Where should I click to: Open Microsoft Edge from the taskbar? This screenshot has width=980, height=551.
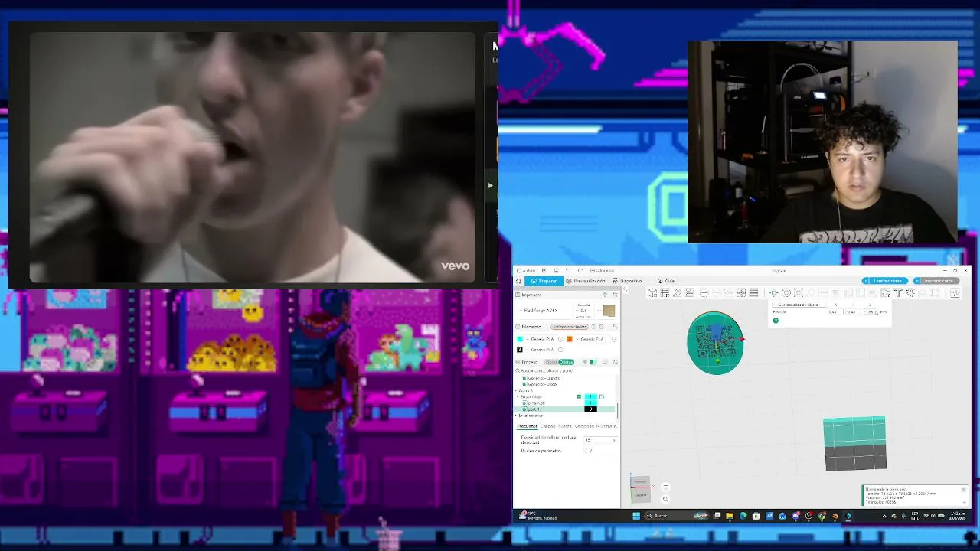(x=743, y=516)
